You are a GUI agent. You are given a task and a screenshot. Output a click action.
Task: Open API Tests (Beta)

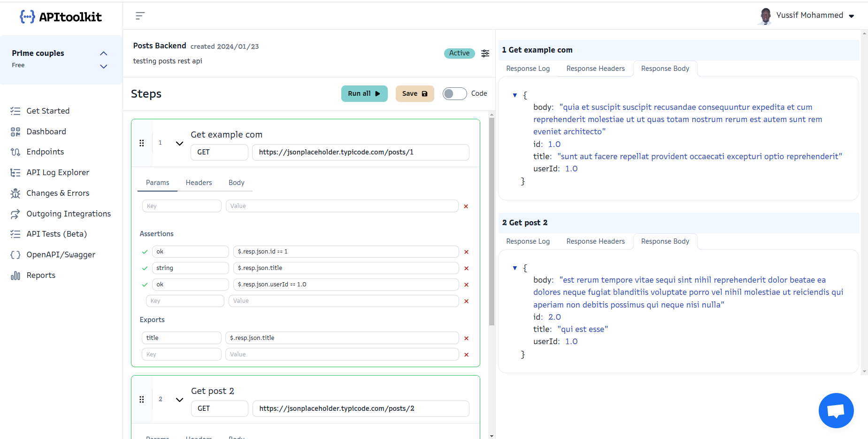pyautogui.click(x=56, y=234)
